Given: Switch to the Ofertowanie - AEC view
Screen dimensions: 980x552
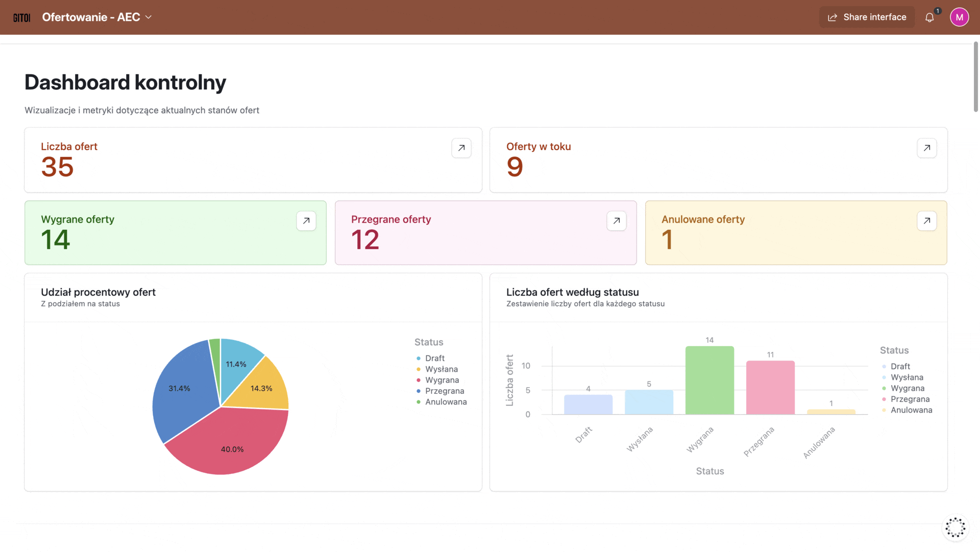Looking at the screenshot, I should click(92, 17).
